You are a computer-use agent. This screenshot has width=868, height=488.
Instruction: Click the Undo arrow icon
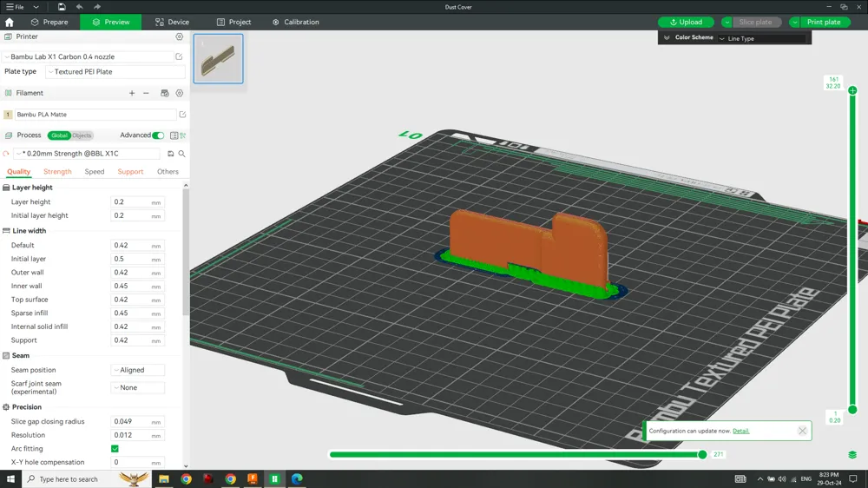coord(79,7)
